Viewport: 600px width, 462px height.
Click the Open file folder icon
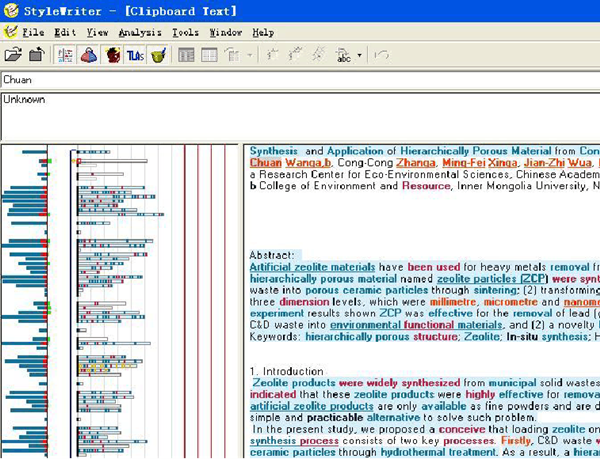point(11,54)
